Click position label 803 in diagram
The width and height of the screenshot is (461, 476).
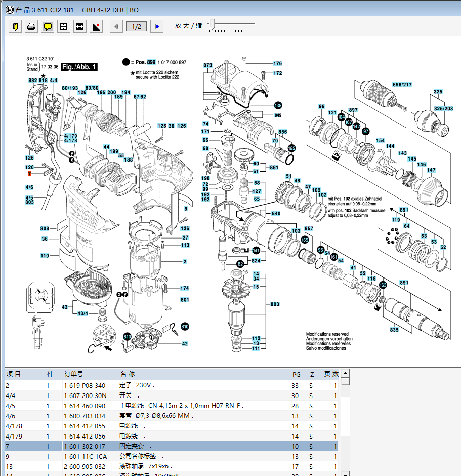coord(275,304)
